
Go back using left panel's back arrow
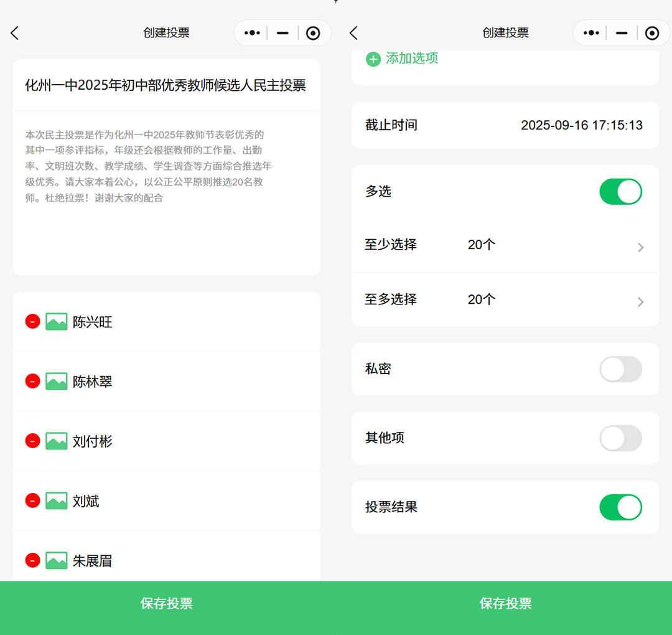(x=15, y=33)
